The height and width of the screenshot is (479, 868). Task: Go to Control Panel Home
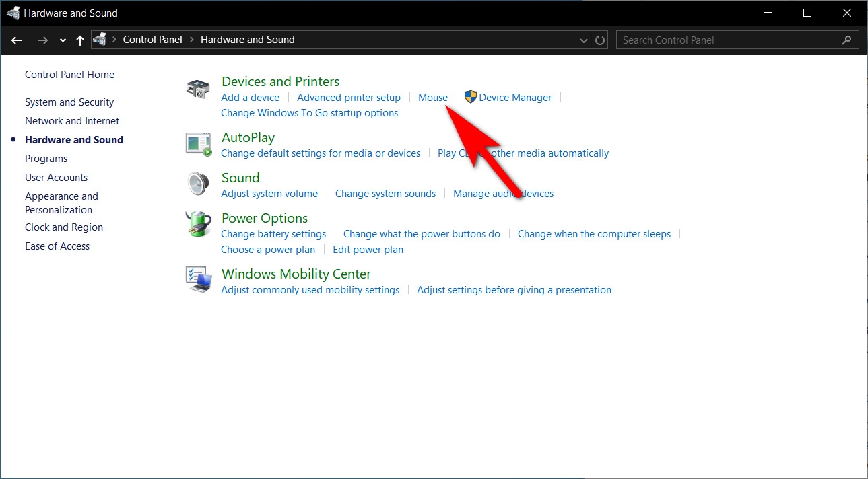coord(69,75)
